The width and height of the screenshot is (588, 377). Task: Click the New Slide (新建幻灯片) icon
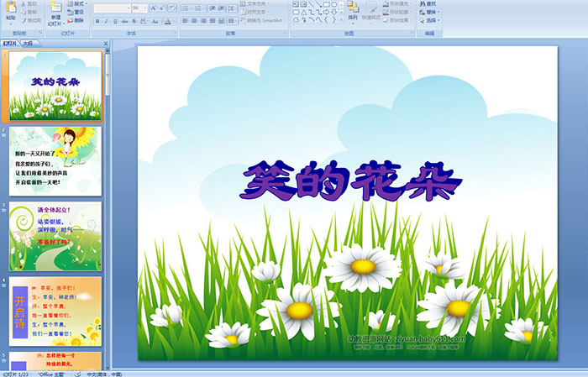(x=56, y=8)
